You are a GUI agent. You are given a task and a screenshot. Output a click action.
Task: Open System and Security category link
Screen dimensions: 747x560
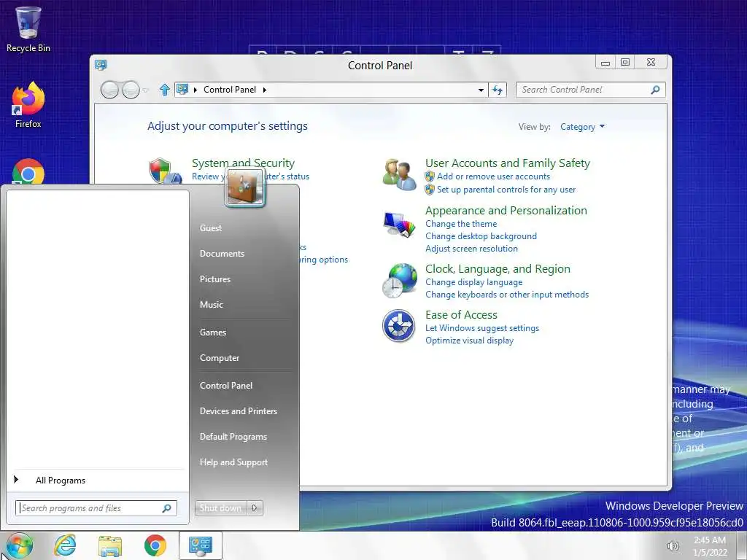tap(243, 163)
